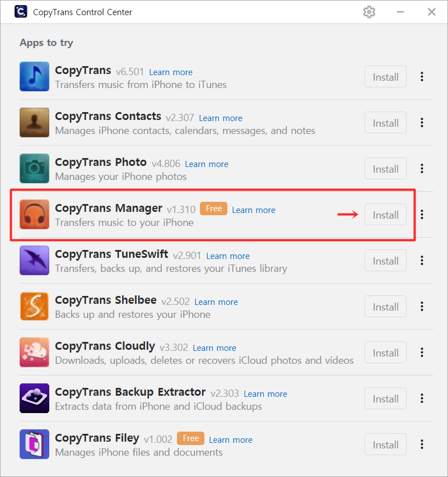
Task: Open Learn more for CopyTrans Contacts
Action: (x=221, y=118)
